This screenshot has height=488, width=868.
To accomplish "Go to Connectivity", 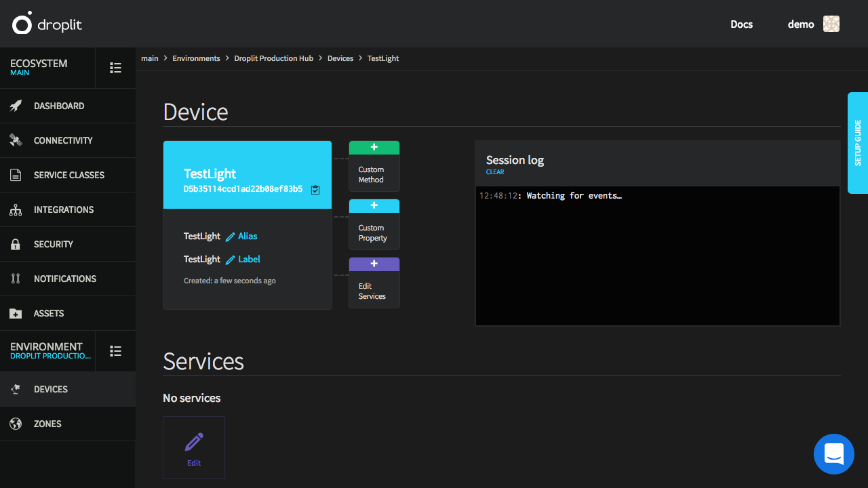I will (x=68, y=140).
